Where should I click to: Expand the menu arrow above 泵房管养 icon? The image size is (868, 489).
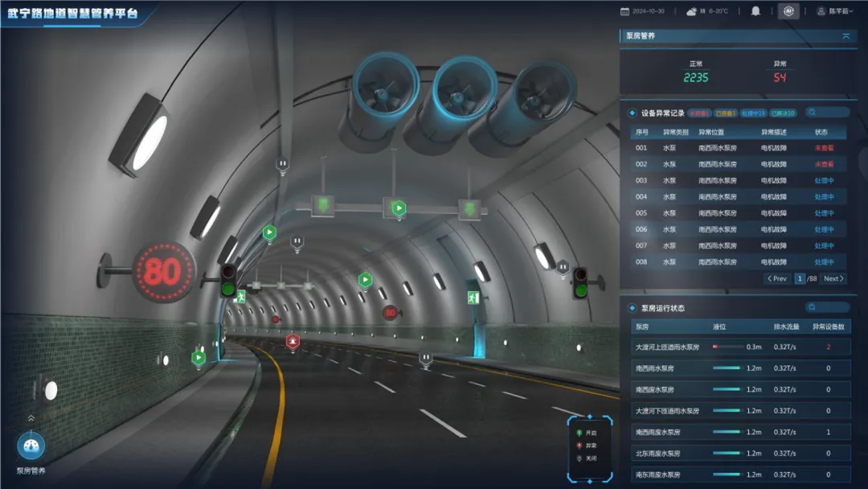tap(31, 418)
